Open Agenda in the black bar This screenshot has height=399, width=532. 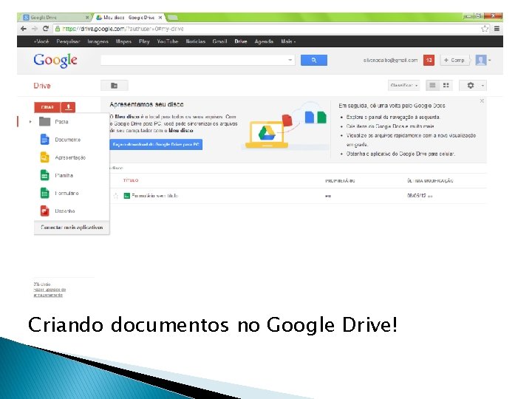(x=264, y=41)
